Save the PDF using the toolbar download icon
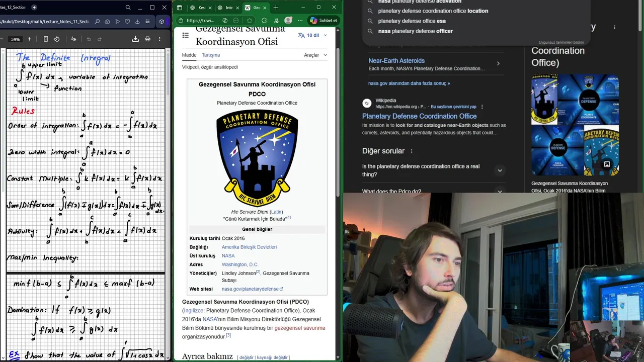Image resolution: width=644 pixels, height=362 pixels. coord(135,39)
